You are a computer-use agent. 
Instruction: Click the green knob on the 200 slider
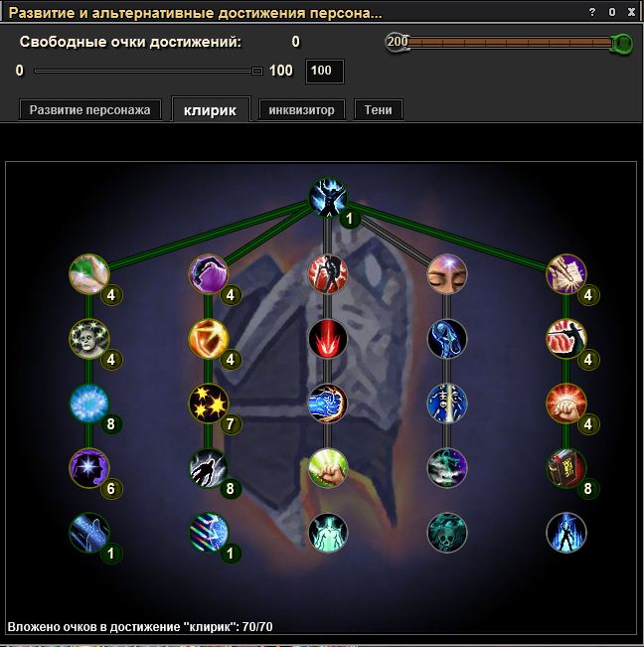point(622,43)
